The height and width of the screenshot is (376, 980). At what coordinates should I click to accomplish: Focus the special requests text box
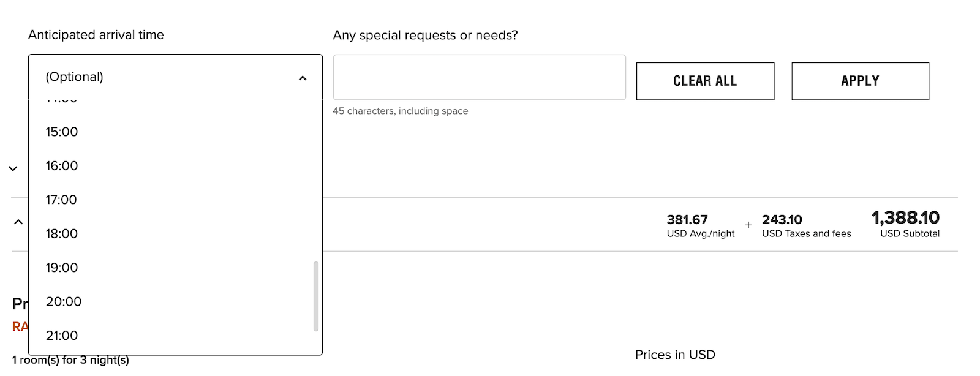tap(479, 77)
